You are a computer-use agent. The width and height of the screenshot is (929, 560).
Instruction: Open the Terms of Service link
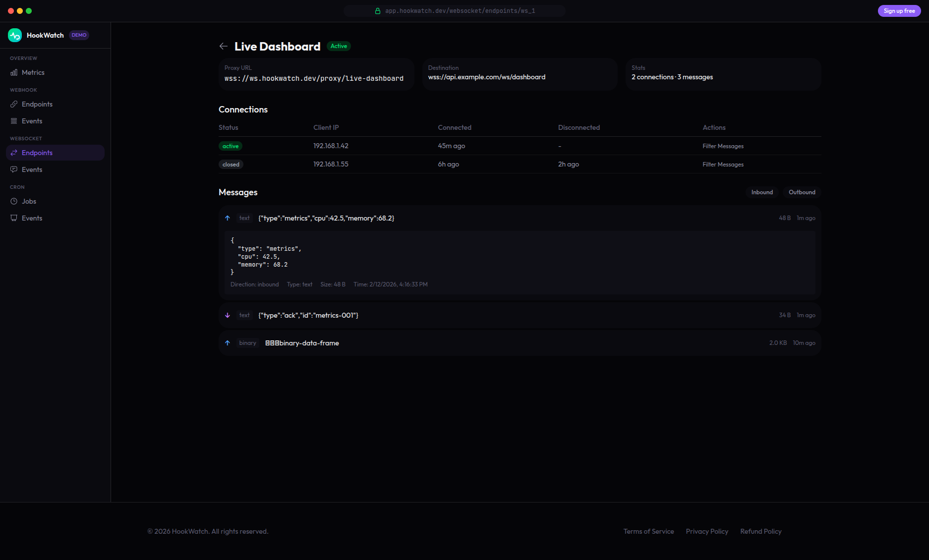coord(648,531)
